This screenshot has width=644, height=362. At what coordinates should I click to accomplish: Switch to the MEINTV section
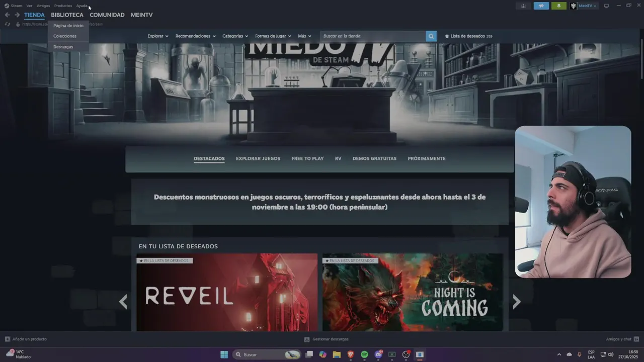point(141,15)
